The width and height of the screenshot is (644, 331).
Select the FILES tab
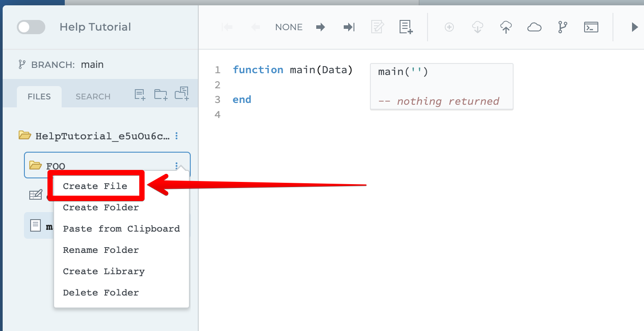pos(39,97)
